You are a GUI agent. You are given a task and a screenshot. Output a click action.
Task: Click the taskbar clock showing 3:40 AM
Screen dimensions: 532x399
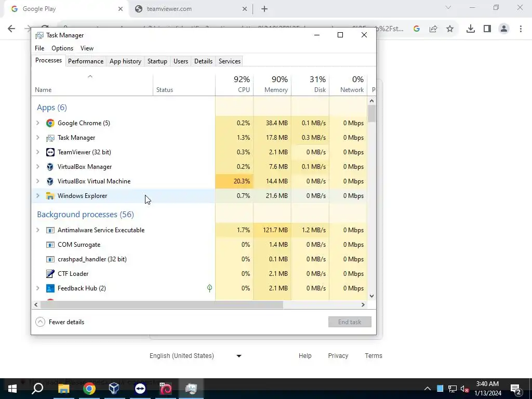(x=487, y=389)
